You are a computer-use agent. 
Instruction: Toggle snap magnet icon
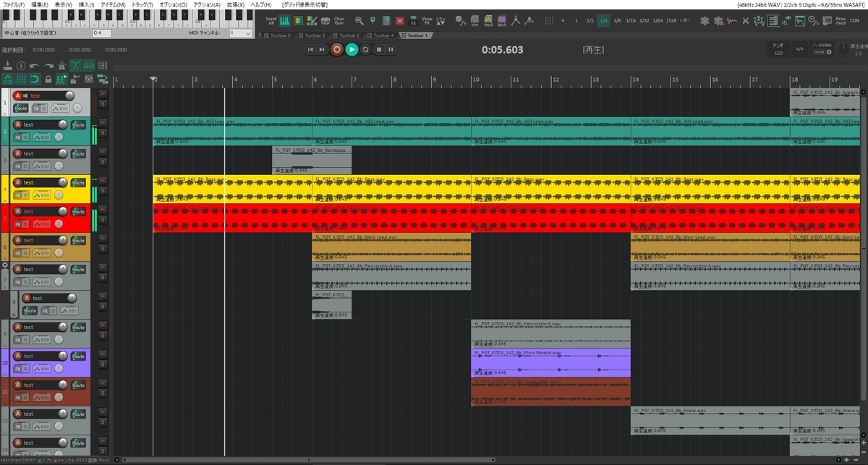35,79
